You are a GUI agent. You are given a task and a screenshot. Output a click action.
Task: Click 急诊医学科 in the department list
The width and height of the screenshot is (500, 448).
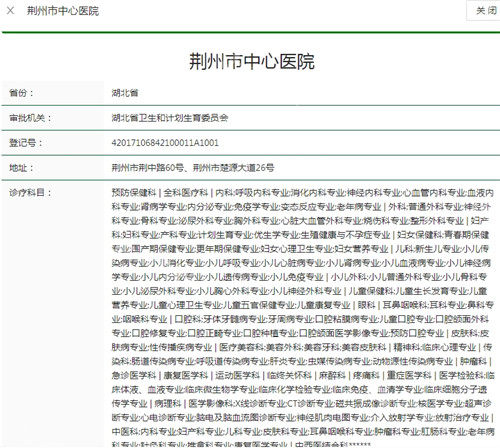point(134,375)
